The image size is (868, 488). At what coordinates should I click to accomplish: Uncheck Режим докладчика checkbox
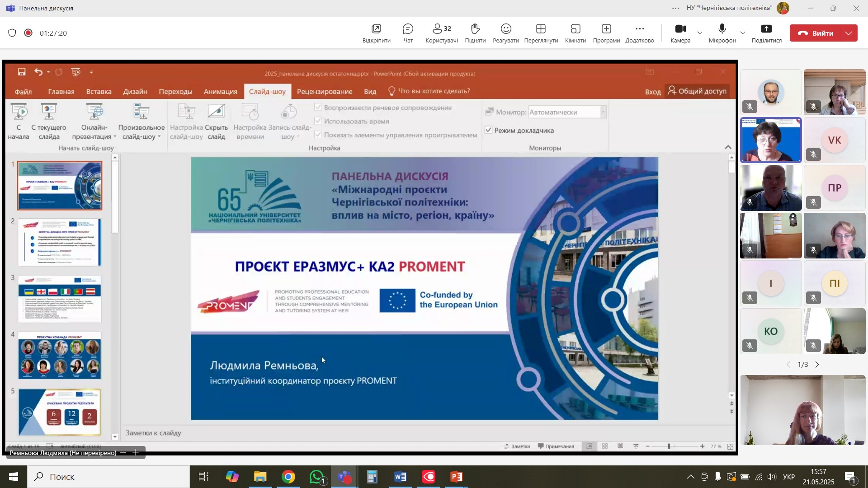pos(489,130)
